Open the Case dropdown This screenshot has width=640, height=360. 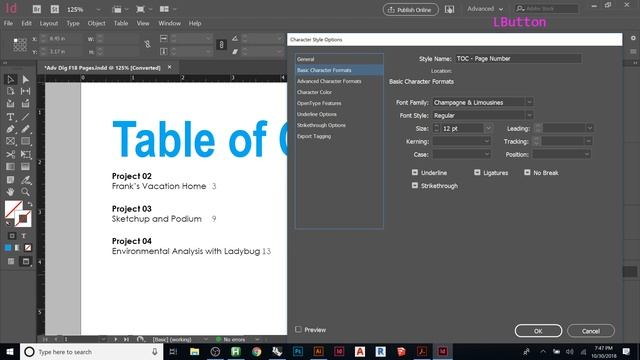pyautogui.click(x=487, y=154)
